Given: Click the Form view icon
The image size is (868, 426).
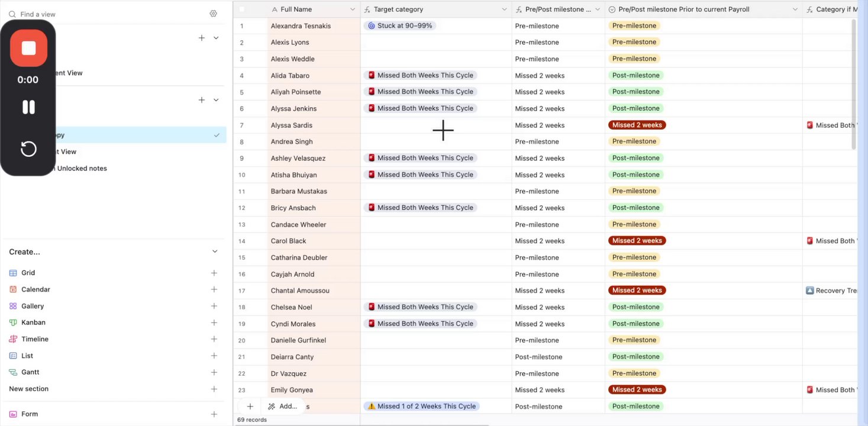Looking at the screenshot, I should 13,414.
